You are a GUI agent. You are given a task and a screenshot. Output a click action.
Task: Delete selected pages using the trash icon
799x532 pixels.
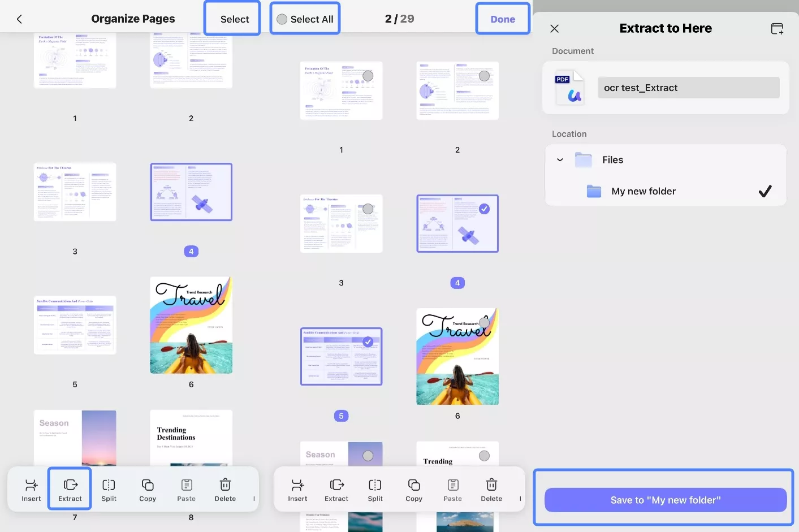click(x=224, y=488)
